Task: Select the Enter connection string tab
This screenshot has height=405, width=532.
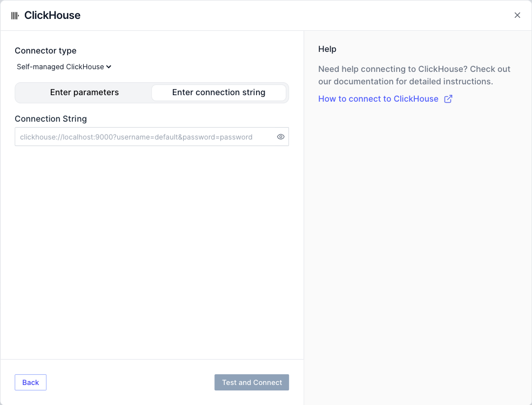Action: 219,92
